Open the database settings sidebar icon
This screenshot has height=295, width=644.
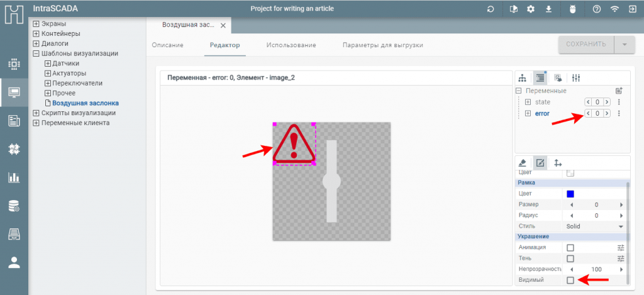[14, 206]
